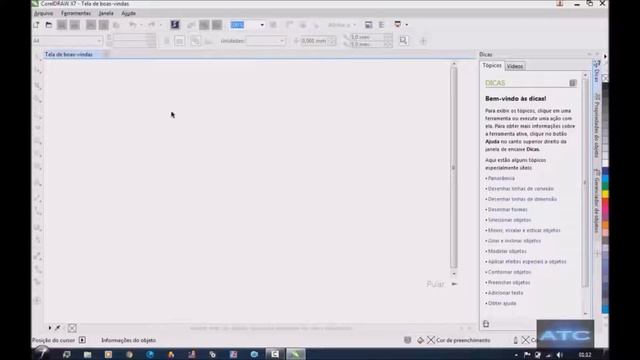Create a new document from the toolbar
Viewport: 640px width, 360px height.
point(36,25)
